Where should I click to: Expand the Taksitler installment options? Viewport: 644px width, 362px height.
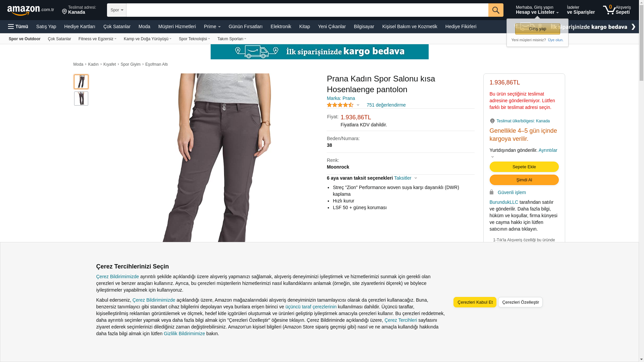pos(406,178)
